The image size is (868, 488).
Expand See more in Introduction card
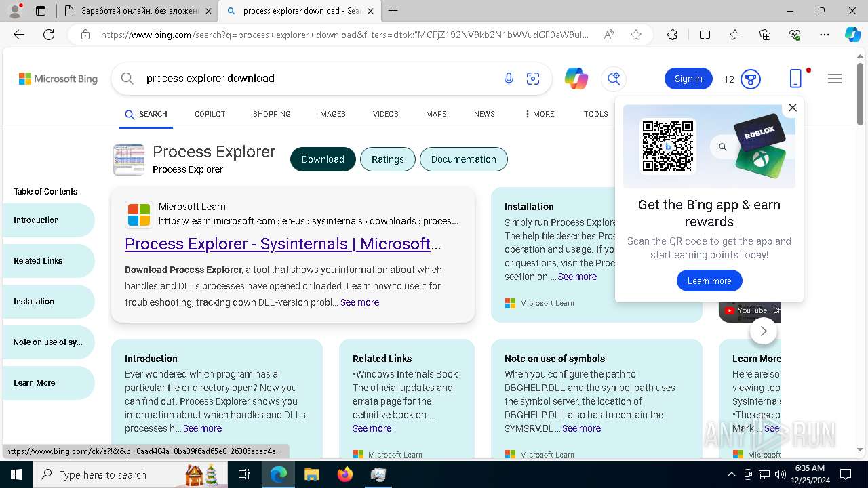(202, 428)
